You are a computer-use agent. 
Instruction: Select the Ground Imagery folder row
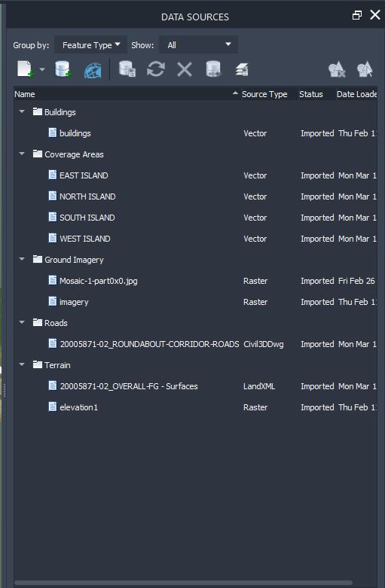coord(195,260)
